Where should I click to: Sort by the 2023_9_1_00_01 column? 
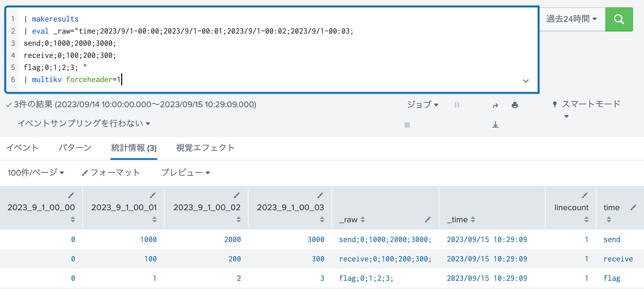coord(154,219)
